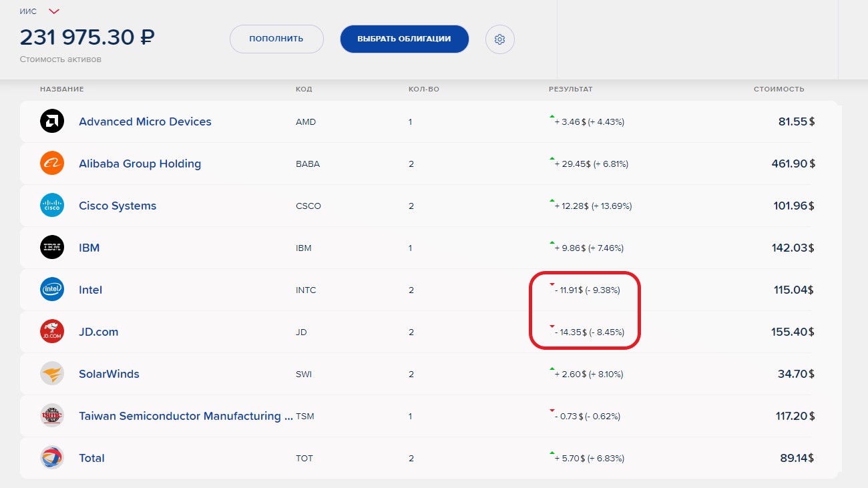Click the Выбрать облигации button
The width and height of the screenshot is (868, 488).
[x=404, y=39]
